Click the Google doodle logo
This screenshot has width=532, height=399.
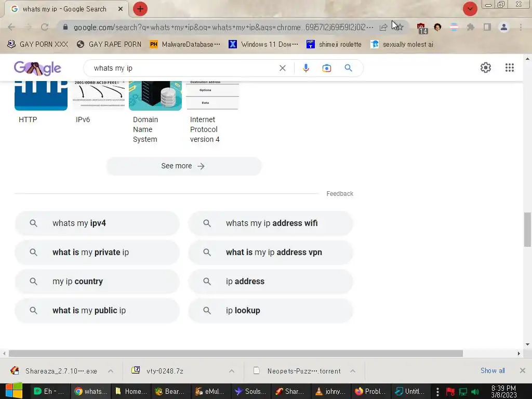tap(37, 68)
